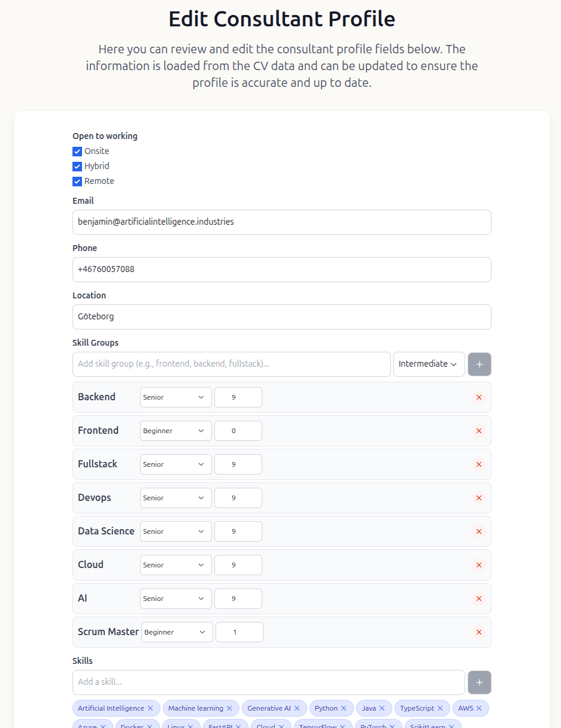Remove the Data Science skill group
This screenshot has width=561, height=728.
pyautogui.click(x=478, y=531)
